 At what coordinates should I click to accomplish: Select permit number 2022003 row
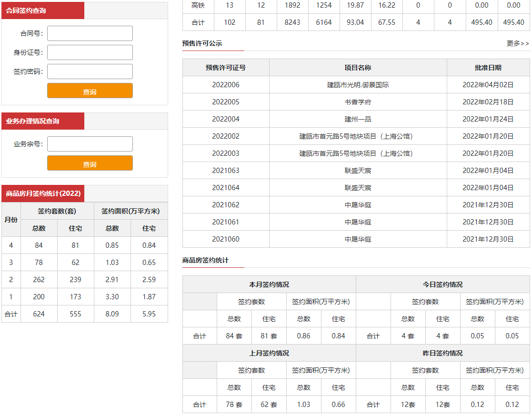click(226, 153)
